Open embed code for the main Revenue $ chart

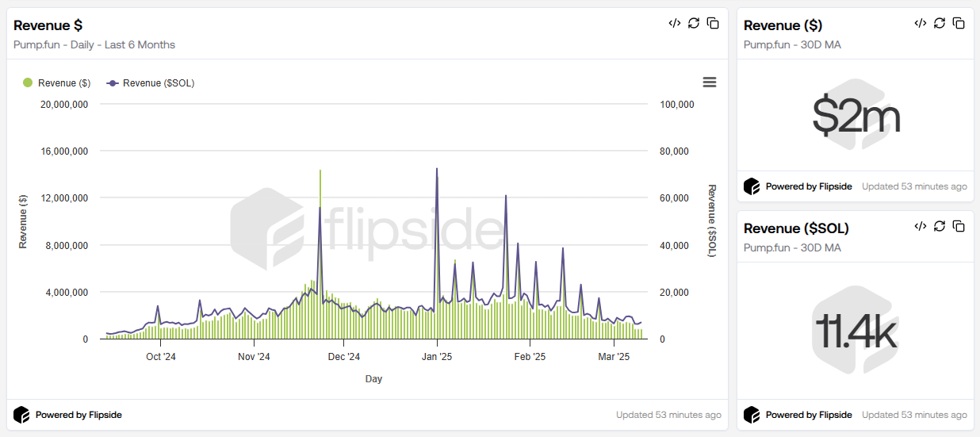pyautogui.click(x=674, y=23)
